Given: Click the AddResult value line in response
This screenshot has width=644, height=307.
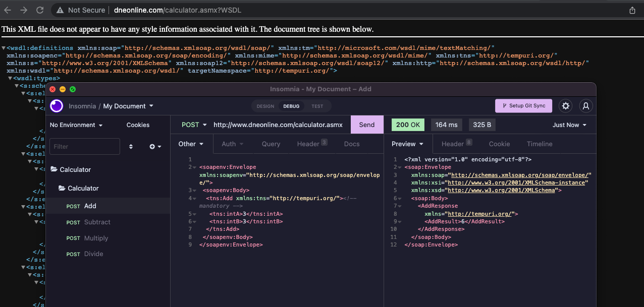Looking at the screenshot, I should 464,222.
